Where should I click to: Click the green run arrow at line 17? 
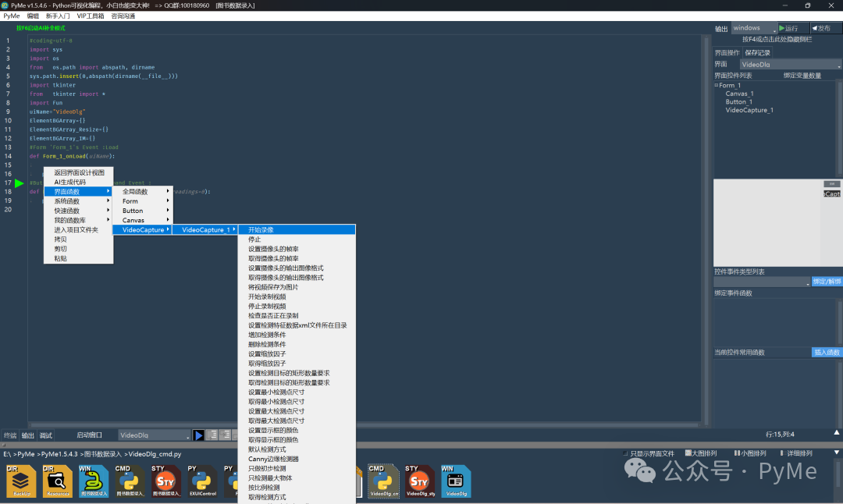20,183
